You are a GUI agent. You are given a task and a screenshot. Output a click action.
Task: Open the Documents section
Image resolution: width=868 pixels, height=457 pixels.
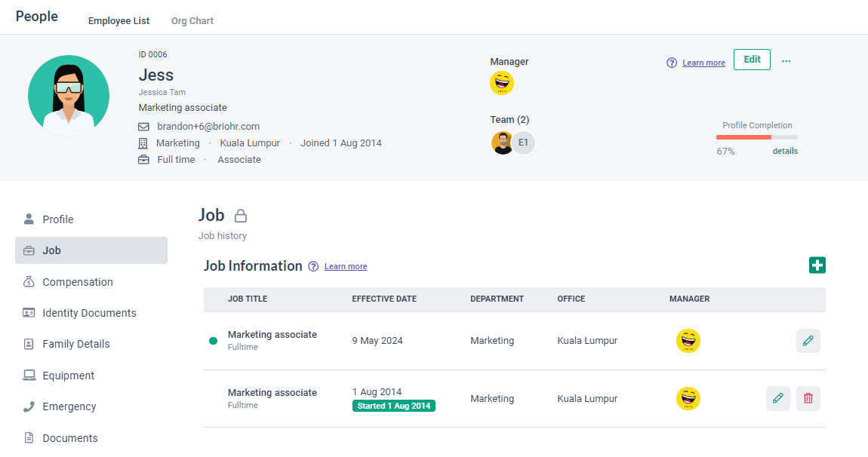(70, 437)
